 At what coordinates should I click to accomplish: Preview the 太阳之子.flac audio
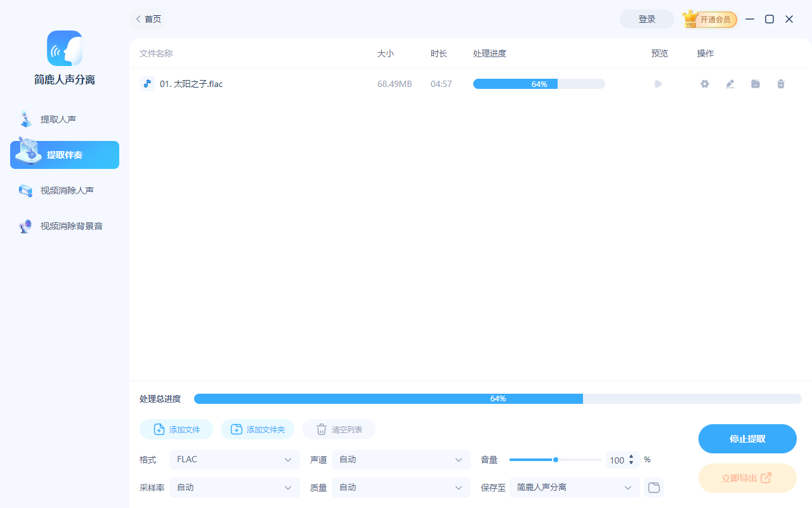(x=658, y=83)
